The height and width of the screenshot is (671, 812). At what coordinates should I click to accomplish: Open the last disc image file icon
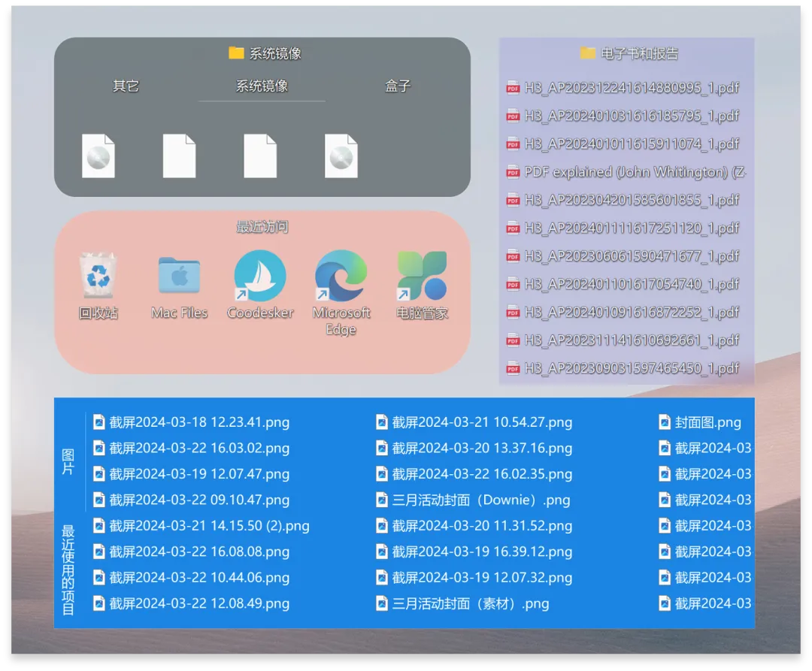tap(341, 156)
